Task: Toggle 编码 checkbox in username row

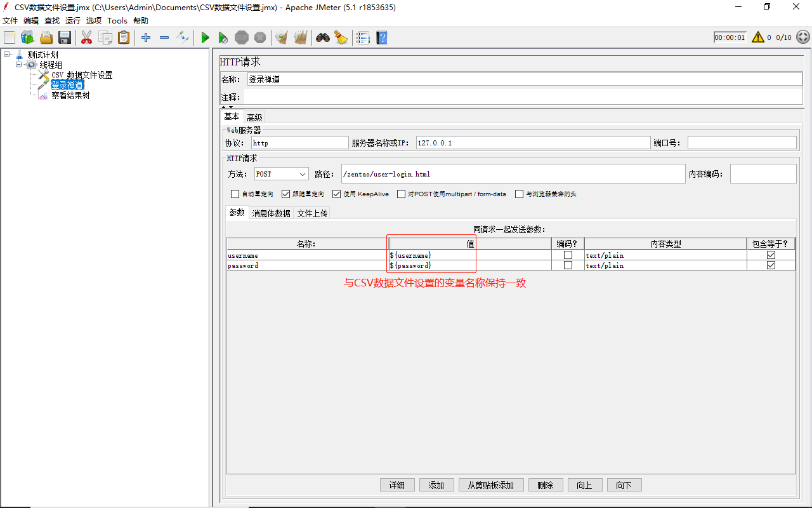Action: [568, 255]
